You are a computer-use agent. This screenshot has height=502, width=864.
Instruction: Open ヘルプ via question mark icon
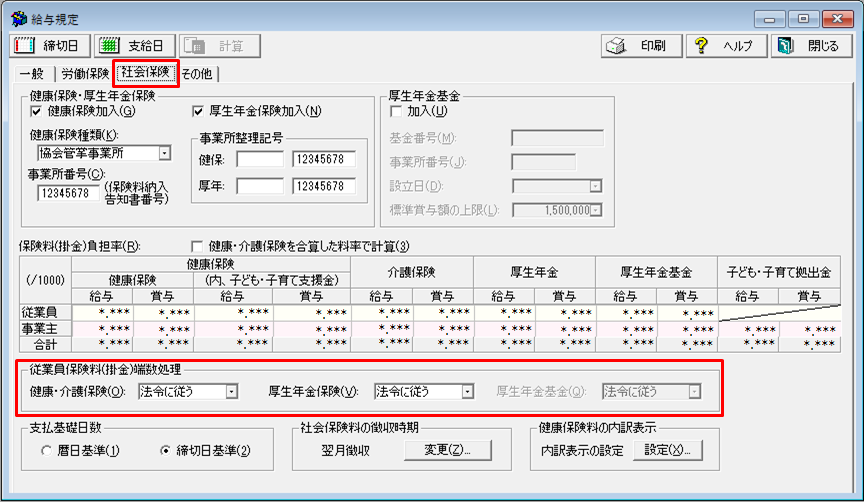coord(704,46)
